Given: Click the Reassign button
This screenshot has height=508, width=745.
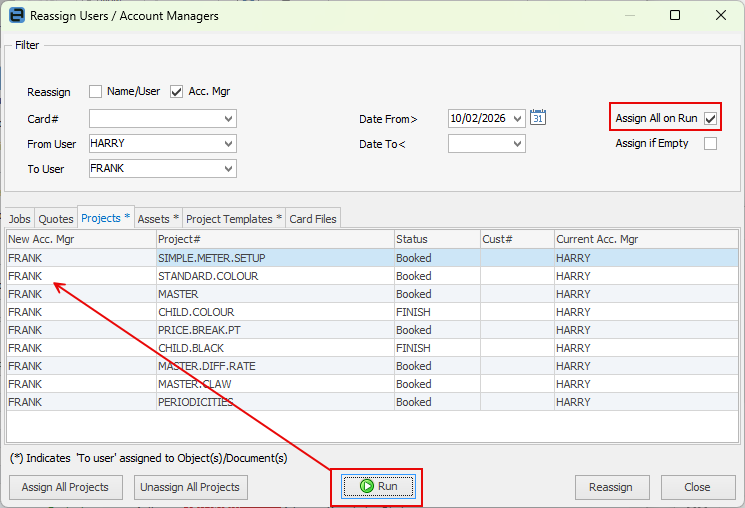Looking at the screenshot, I should pyautogui.click(x=611, y=487).
